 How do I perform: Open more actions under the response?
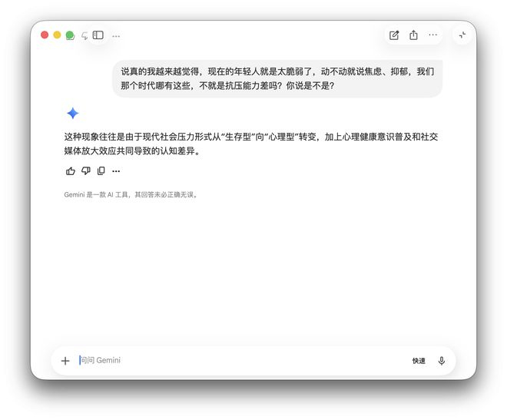(x=116, y=171)
